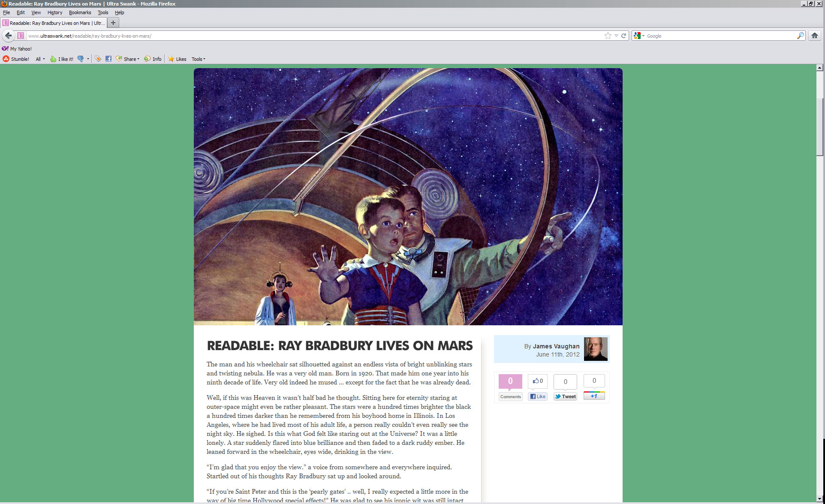Click the StumbleUpon tag icon
The image size is (825, 504).
tap(98, 59)
